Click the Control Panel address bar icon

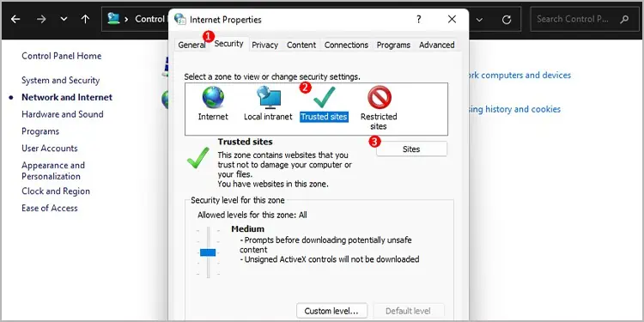[x=113, y=19]
